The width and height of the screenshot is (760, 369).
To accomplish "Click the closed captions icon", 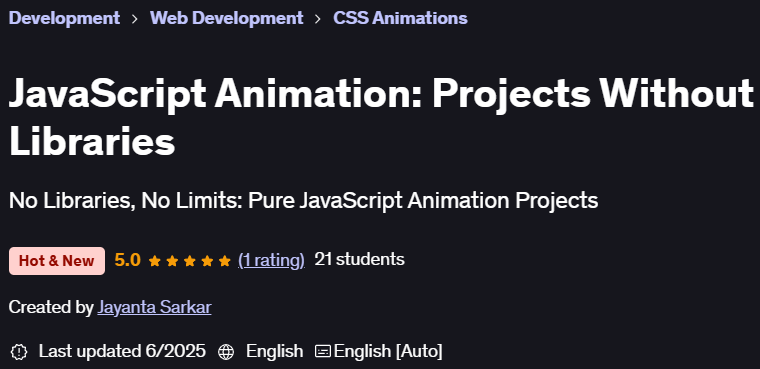I will pos(323,351).
